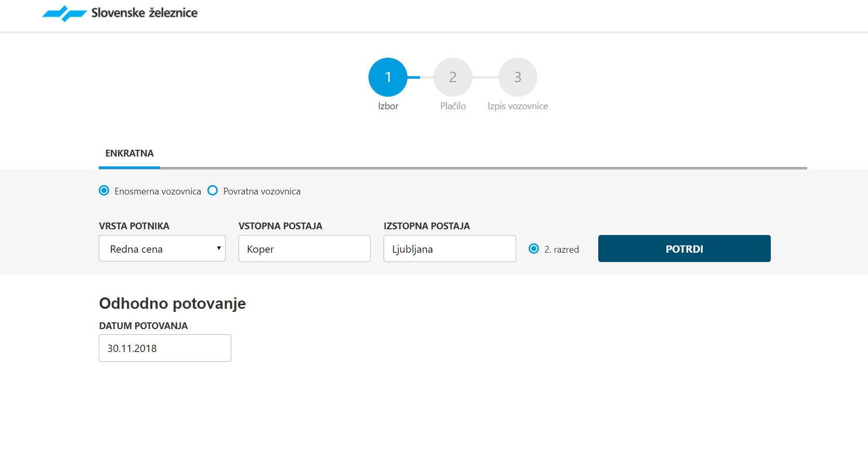Open the Vrsta potnika dropdown

pyautogui.click(x=162, y=249)
